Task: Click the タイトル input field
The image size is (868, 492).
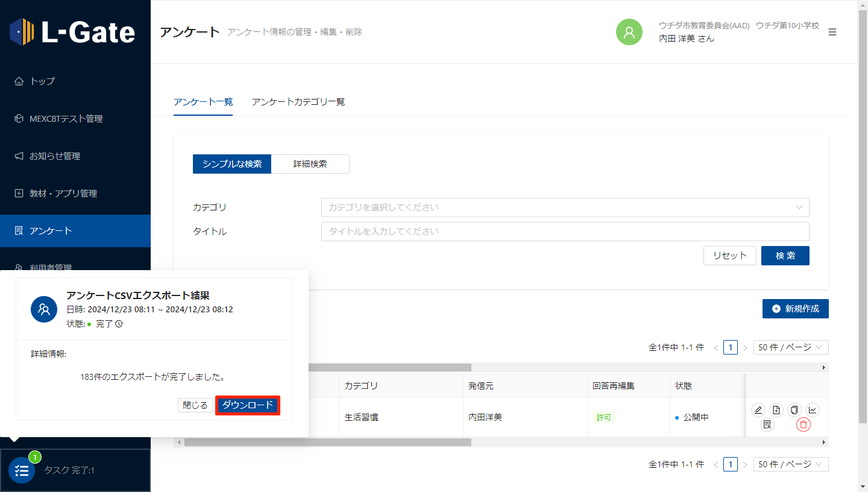Action: [x=565, y=232]
